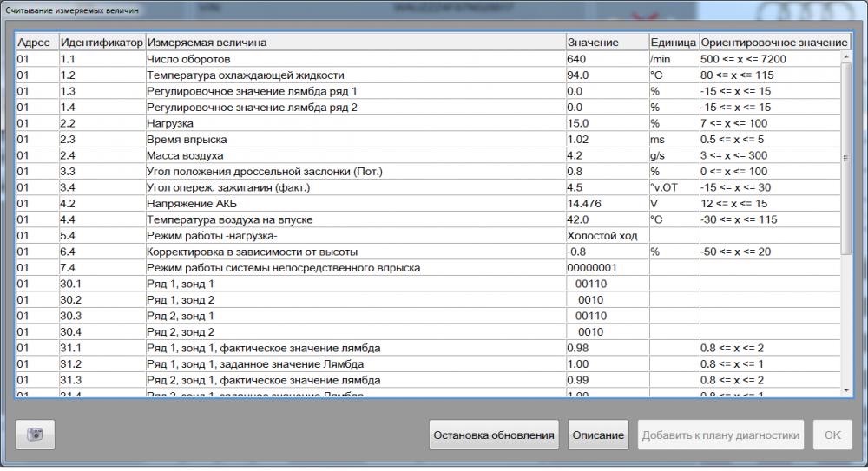Click the Значение column header
Image resolution: width=868 pixels, height=471 pixels.
coord(608,42)
